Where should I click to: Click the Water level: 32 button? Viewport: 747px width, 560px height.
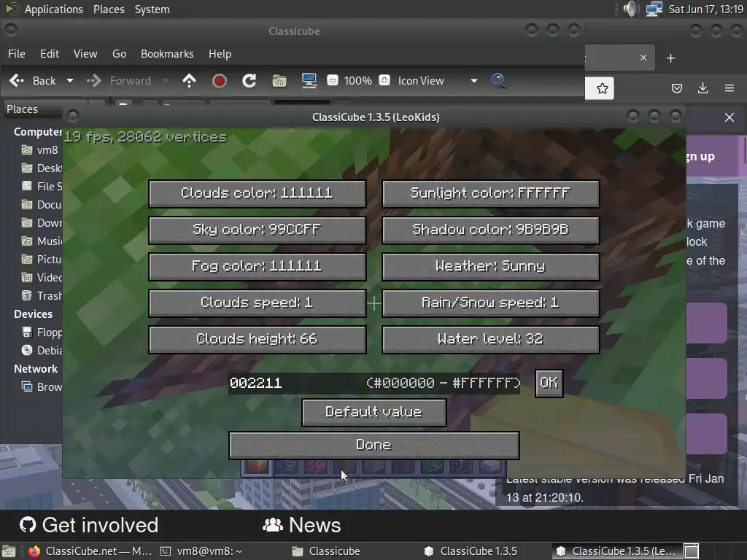[x=490, y=339]
